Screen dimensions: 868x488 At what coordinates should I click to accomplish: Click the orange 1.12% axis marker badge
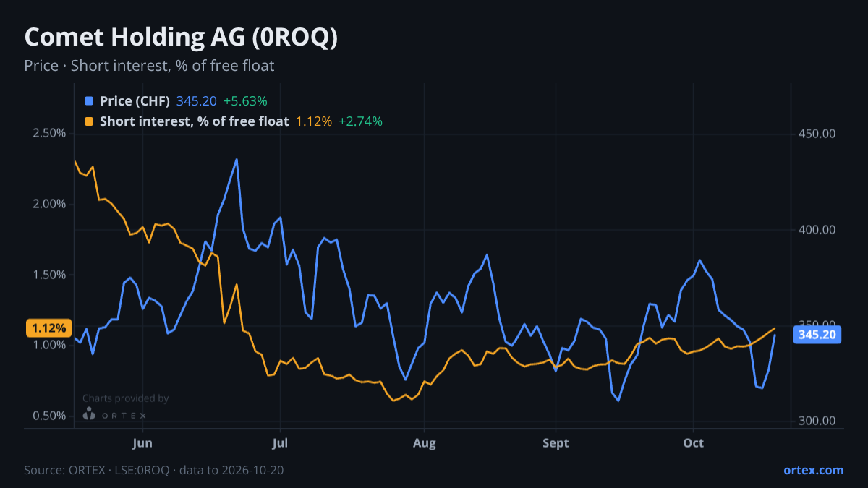click(x=49, y=328)
